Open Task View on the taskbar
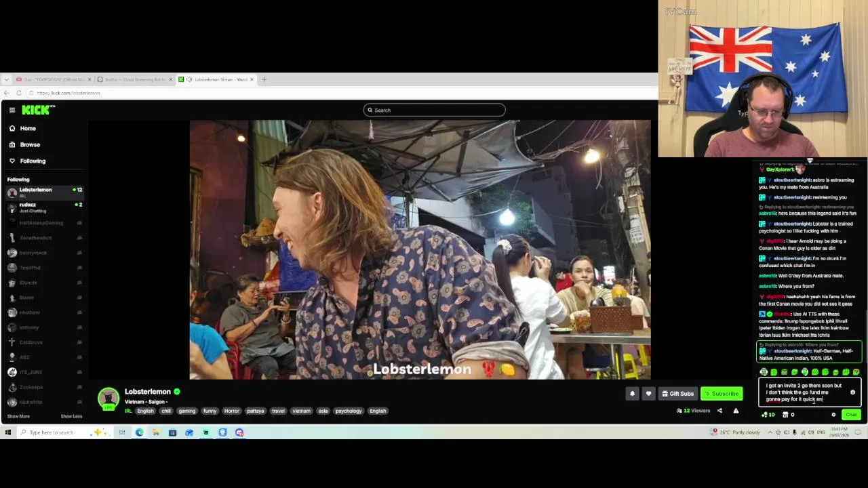868x488 pixels. (x=122, y=432)
